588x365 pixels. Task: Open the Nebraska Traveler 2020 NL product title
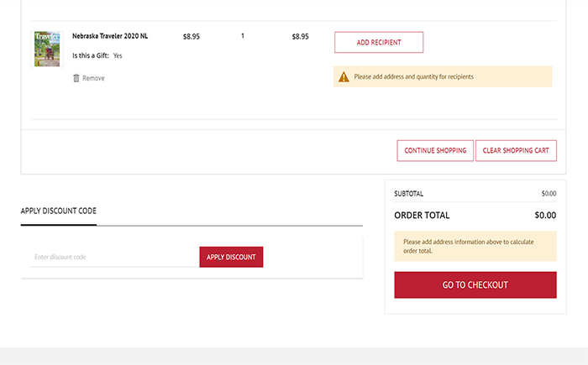point(110,37)
